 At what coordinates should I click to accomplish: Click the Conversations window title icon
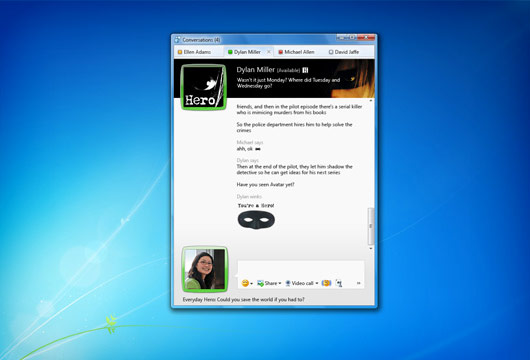click(x=178, y=40)
